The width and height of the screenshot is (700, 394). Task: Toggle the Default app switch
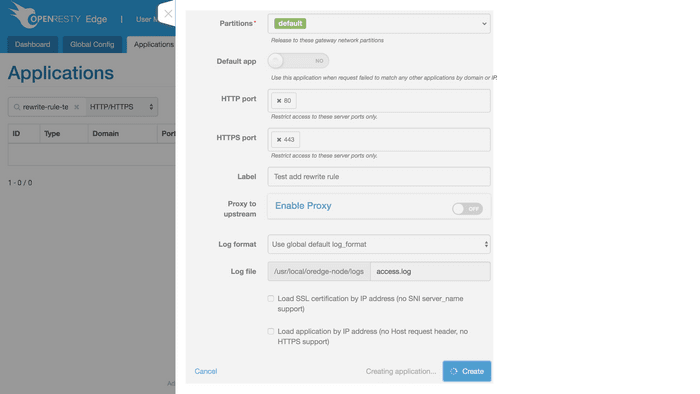pyautogui.click(x=298, y=61)
